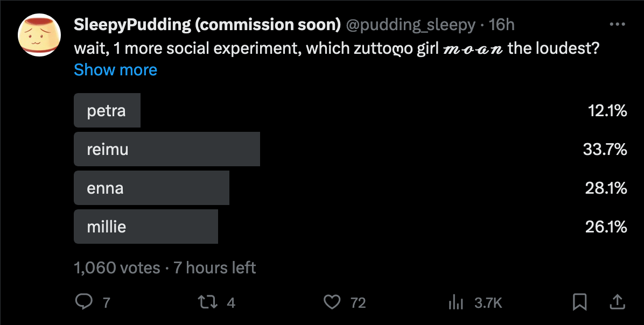The width and height of the screenshot is (644, 325).
Task: Click the 3.7K views count
Action: click(488, 303)
